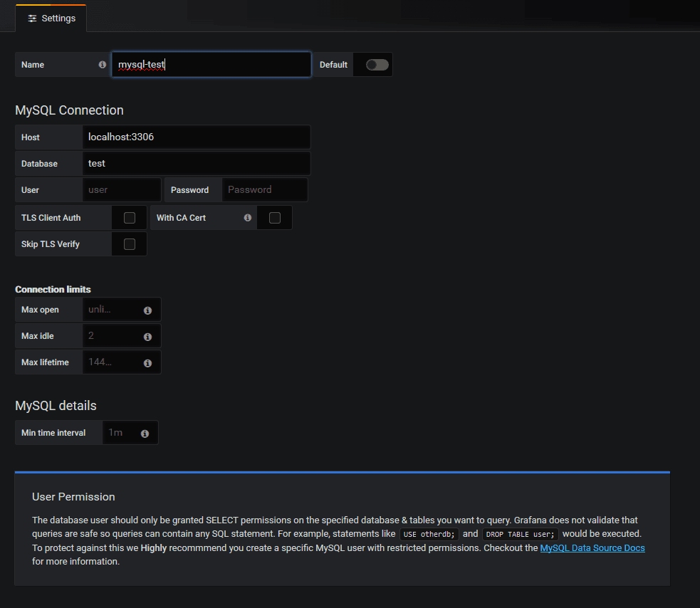Screen dimensions: 700x608
Task: Click the User Permission heading
Action: (73, 497)
